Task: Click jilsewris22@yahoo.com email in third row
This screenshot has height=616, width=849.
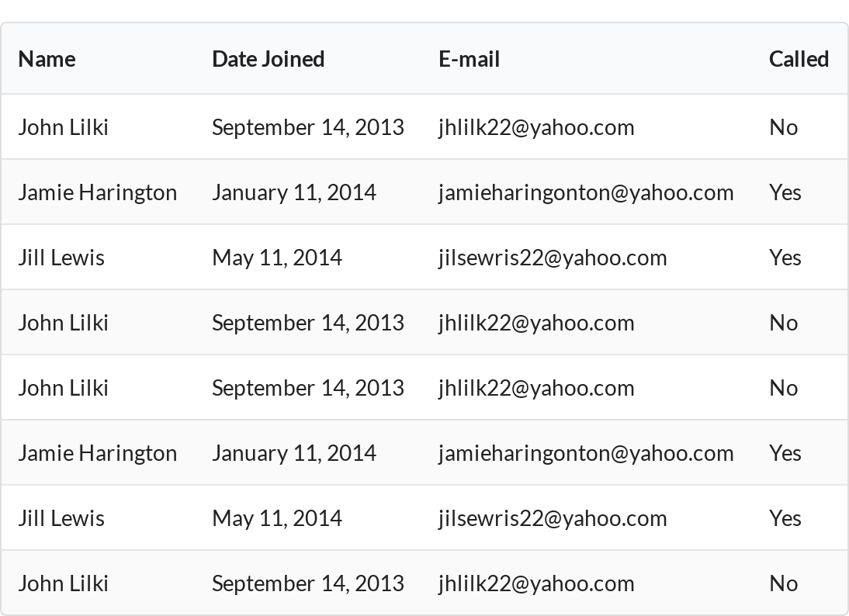Action: [553, 258]
